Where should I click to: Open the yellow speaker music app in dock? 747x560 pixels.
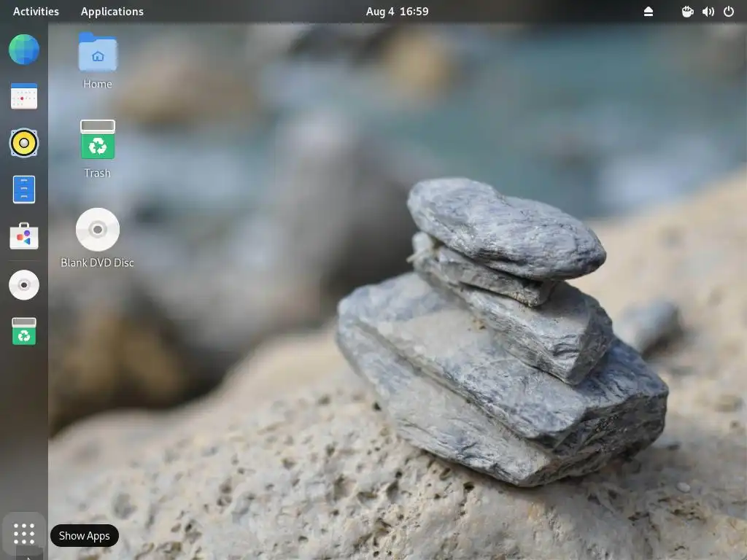point(24,143)
